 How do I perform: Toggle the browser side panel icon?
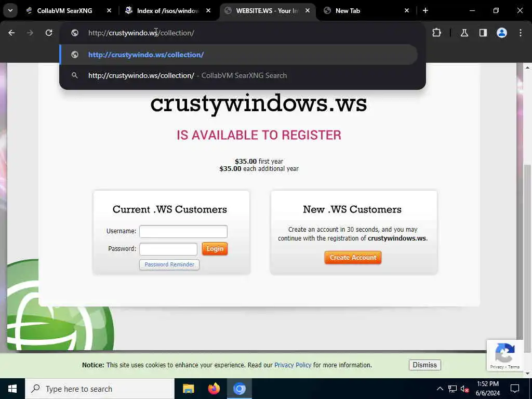(483, 33)
